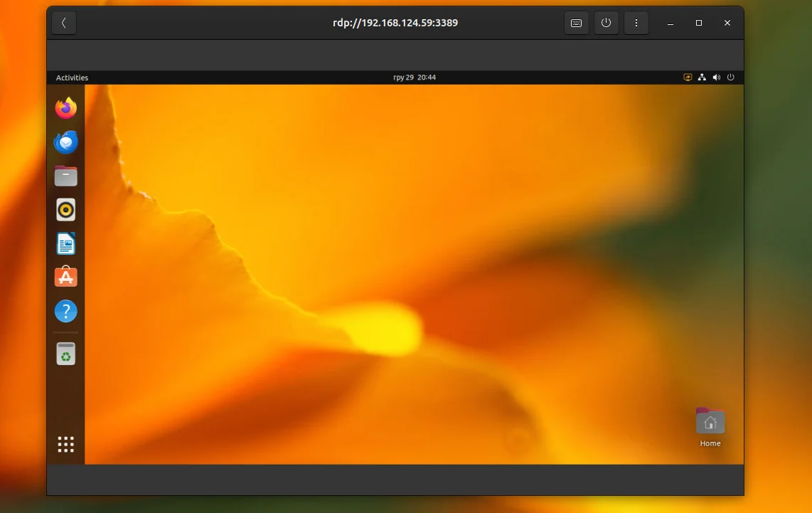Click the screen sharing indicator icon
This screenshot has height=513, width=812.
(x=688, y=78)
